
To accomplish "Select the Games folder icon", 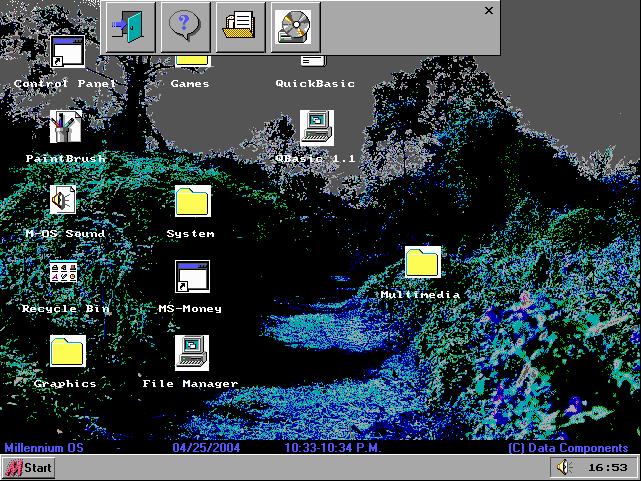I will click(x=191, y=60).
